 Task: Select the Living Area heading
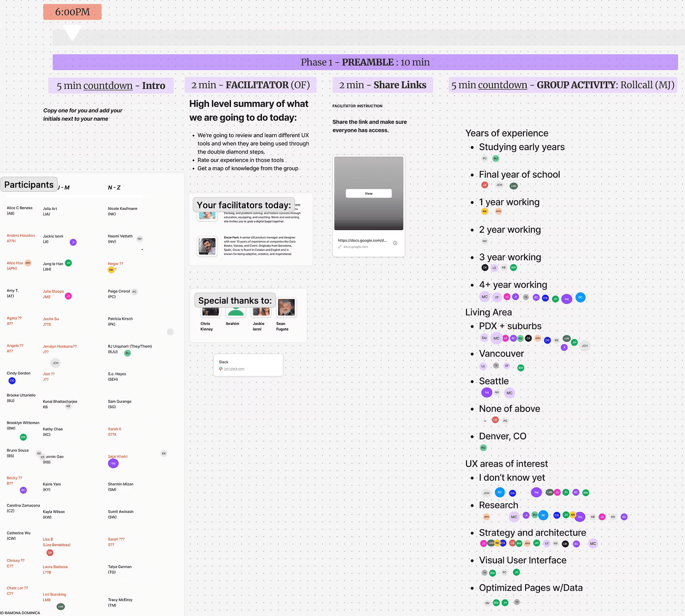pos(488,312)
